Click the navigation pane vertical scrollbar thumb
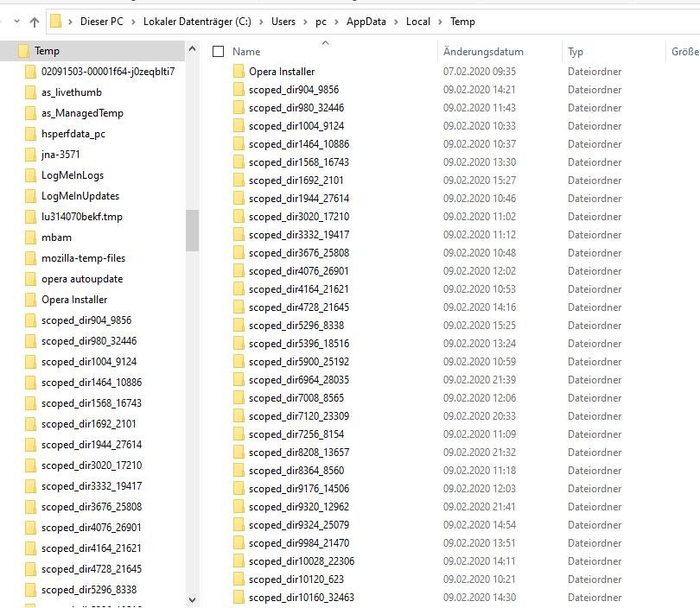 [x=192, y=230]
